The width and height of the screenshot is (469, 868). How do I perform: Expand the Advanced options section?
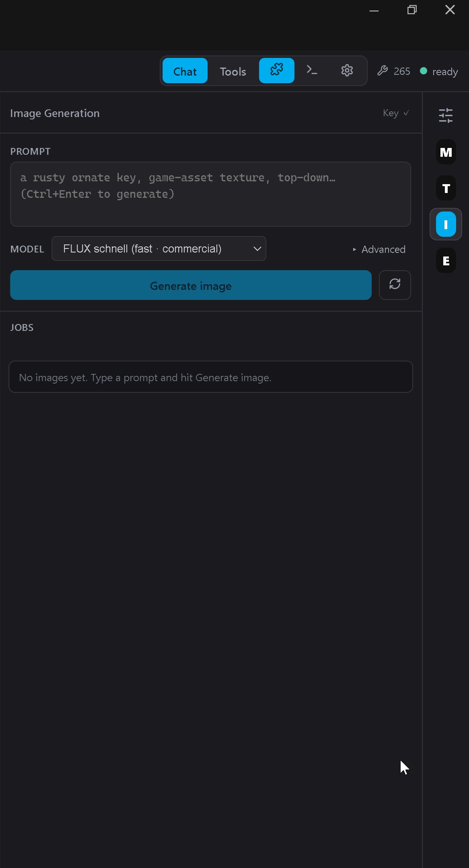coord(379,249)
